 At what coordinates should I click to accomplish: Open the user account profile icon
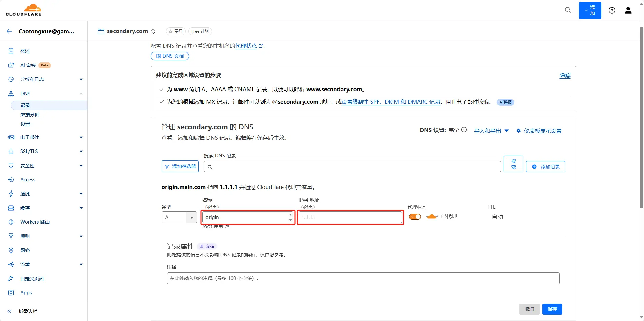point(628,10)
